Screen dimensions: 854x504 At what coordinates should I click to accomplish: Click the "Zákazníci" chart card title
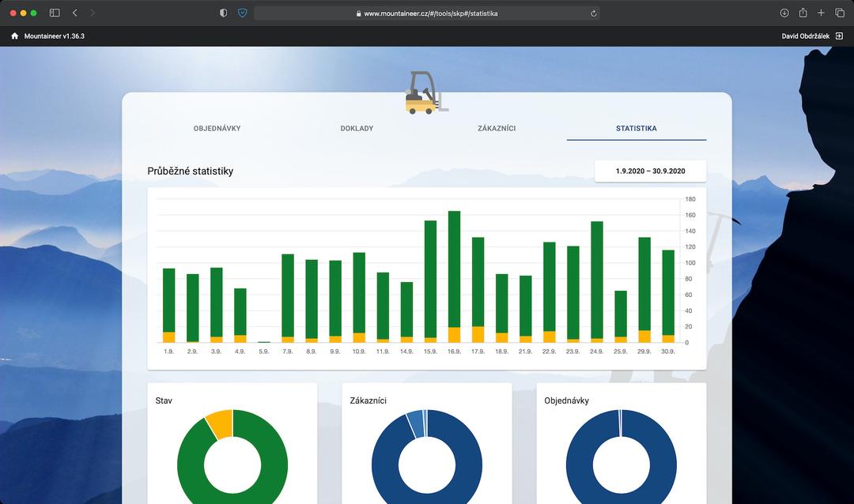(x=368, y=401)
